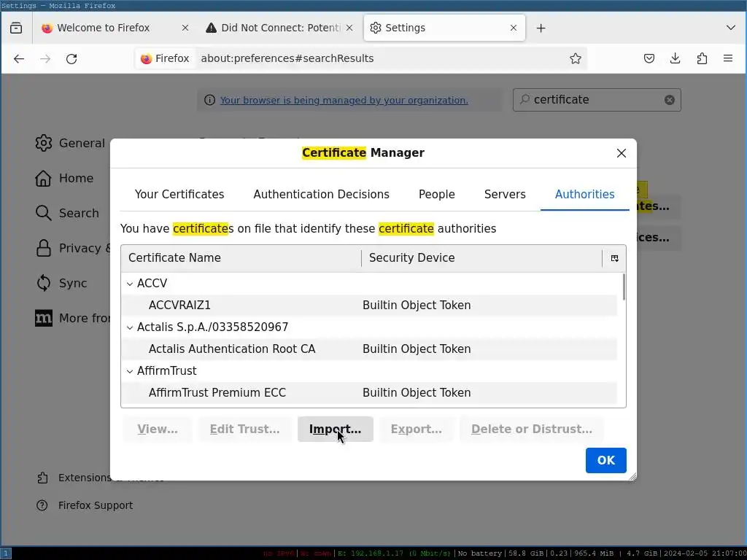The height and width of the screenshot is (560, 747).
Task: Close the Certificate Manager dialog
Action: 622,153
